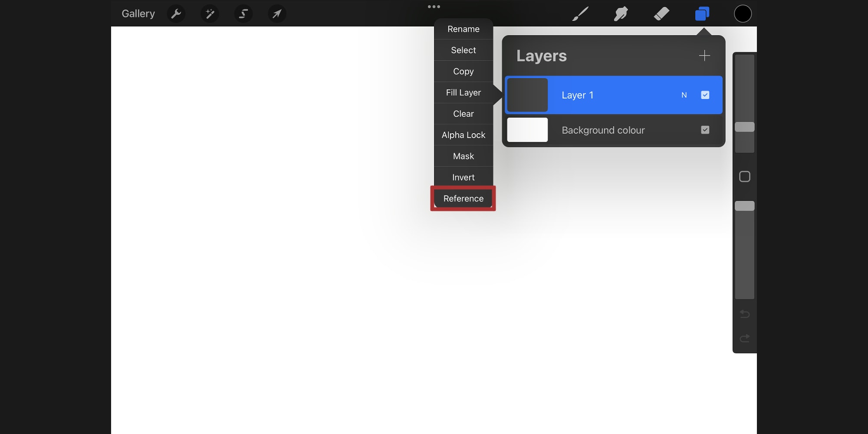The width and height of the screenshot is (868, 434).
Task: Add a new layer with the plus button
Action: click(x=704, y=56)
